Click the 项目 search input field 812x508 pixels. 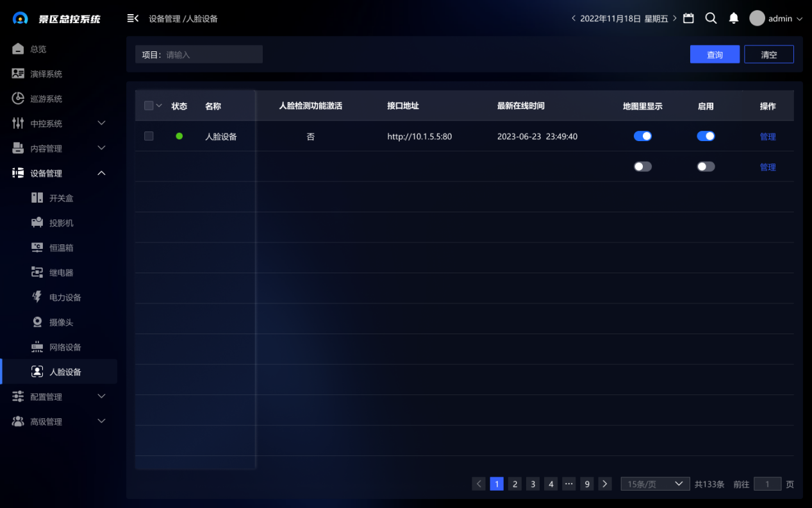point(211,55)
